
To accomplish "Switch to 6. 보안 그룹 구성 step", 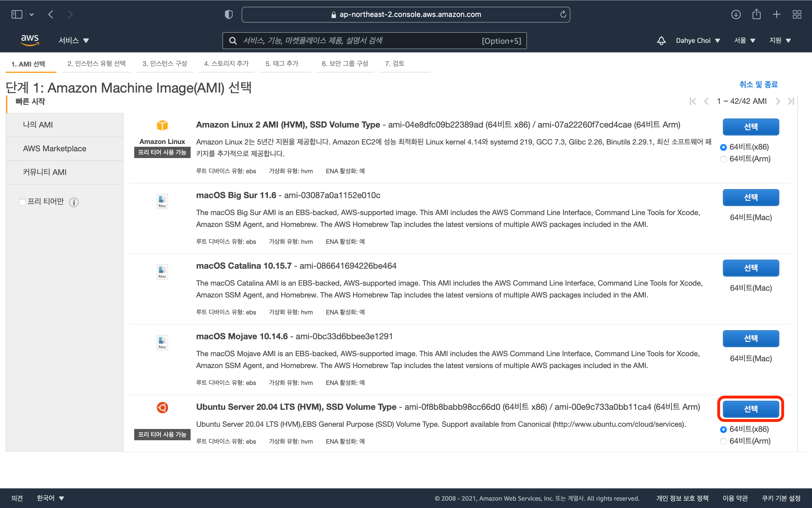I will (x=345, y=63).
